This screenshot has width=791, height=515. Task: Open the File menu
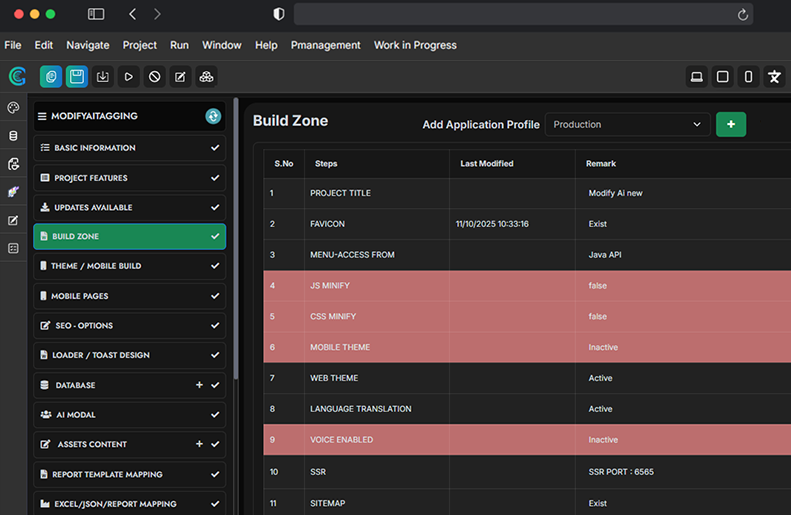tap(13, 45)
